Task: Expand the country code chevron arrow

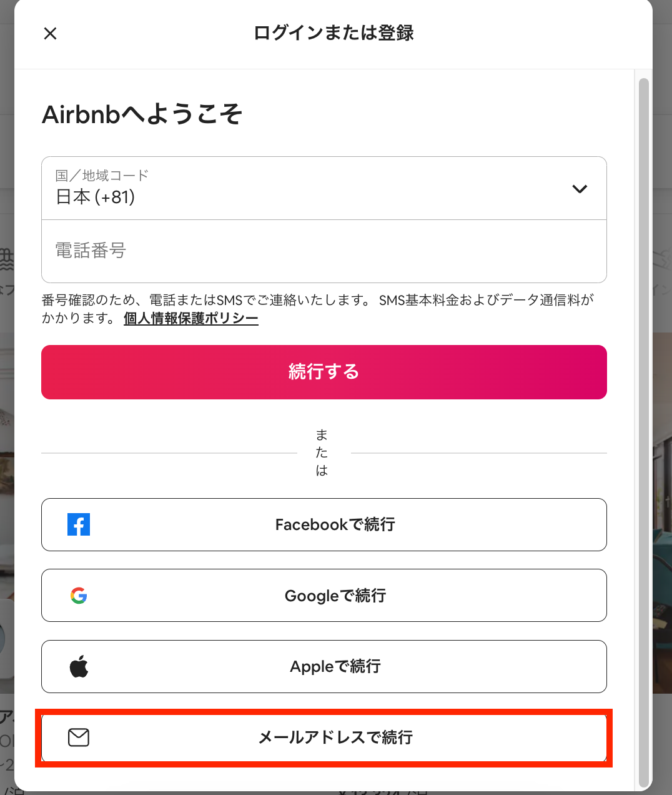Action: pos(580,189)
